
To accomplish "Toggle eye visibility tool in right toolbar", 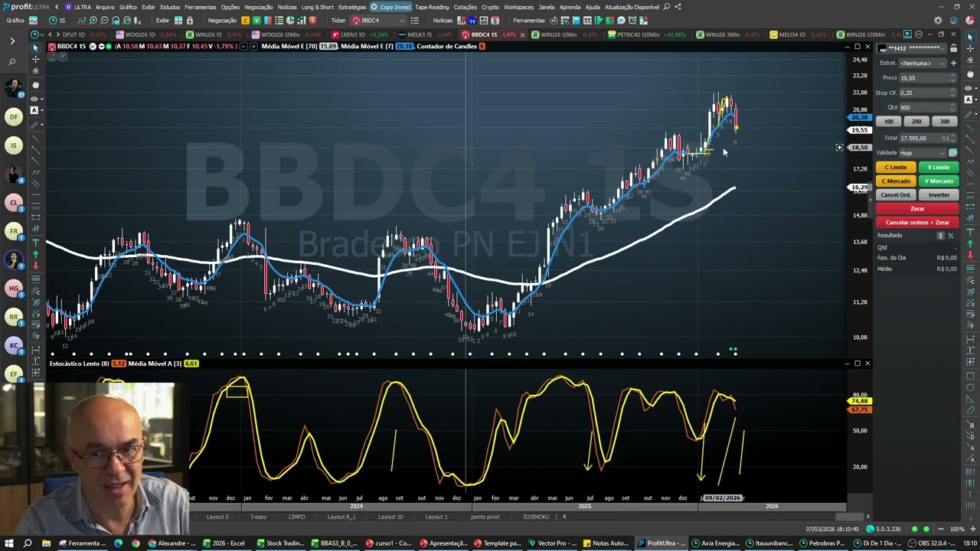I will tap(969, 88).
